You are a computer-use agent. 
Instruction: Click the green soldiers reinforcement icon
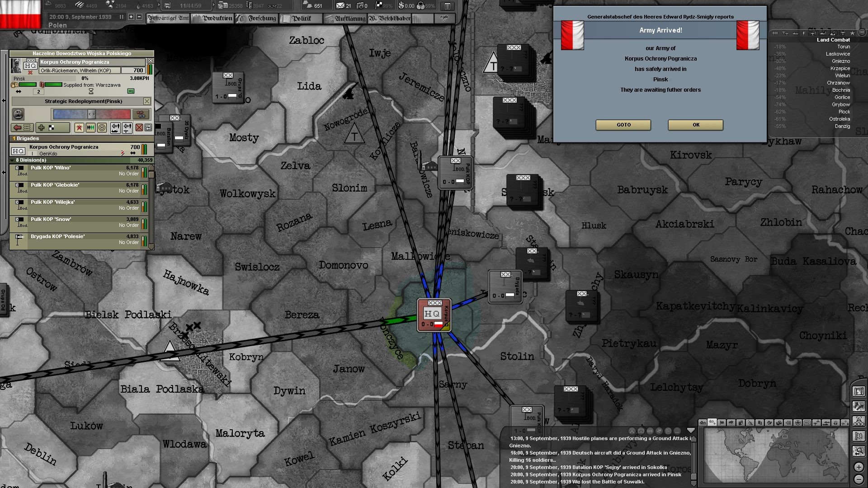pos(90,128)
